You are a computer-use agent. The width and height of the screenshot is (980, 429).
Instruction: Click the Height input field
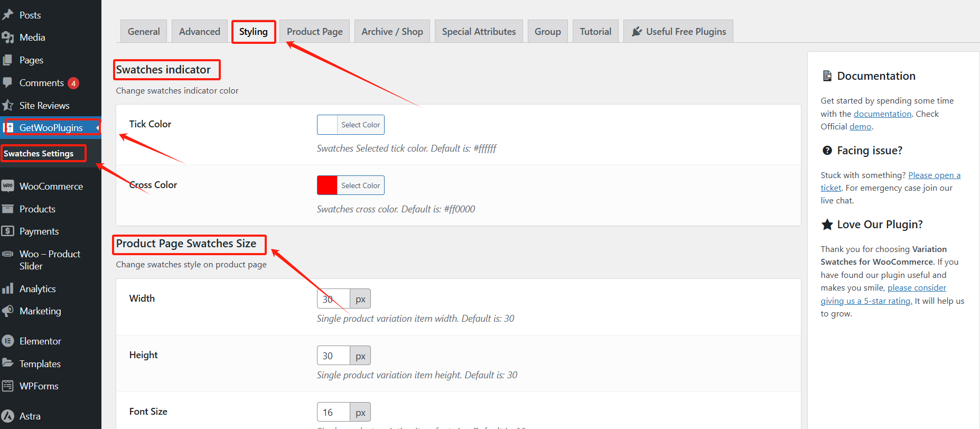click(333, 356)
